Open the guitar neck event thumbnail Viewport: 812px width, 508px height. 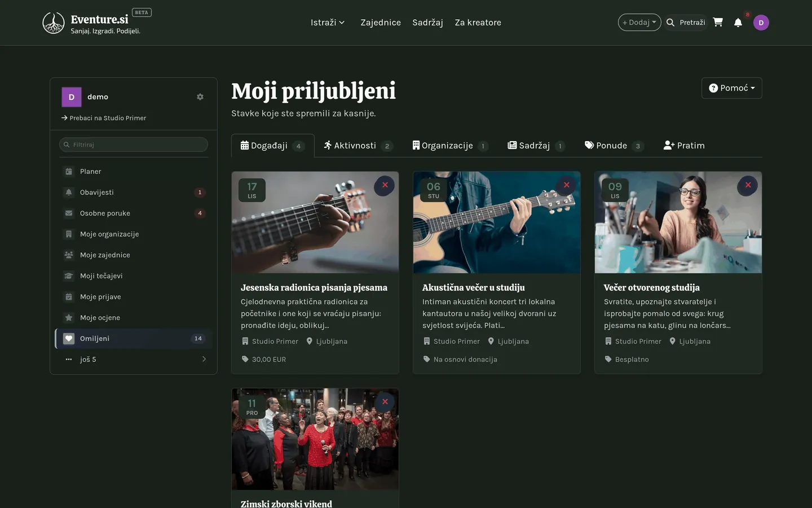point(315,222)
